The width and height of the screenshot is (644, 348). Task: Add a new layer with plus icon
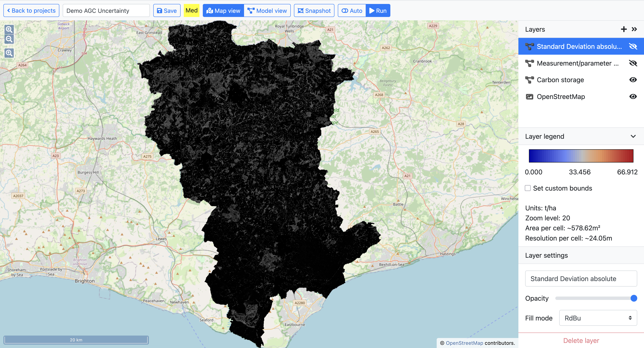click(623, 29)
